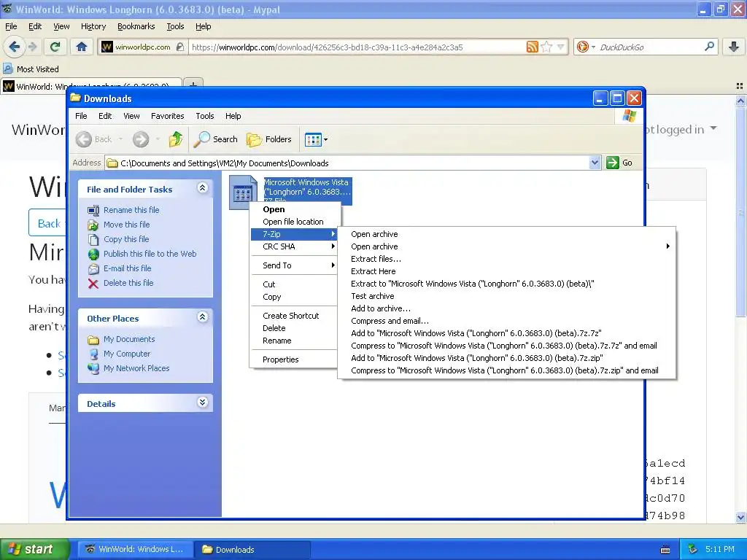Collapse the File and Folder Tasks panel

point(202,188)
